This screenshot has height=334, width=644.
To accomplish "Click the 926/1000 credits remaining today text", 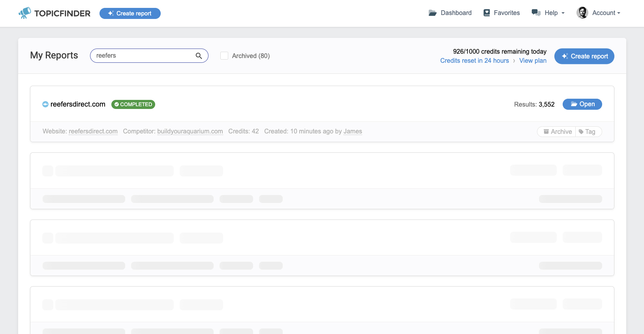I will tap(500, 51).
